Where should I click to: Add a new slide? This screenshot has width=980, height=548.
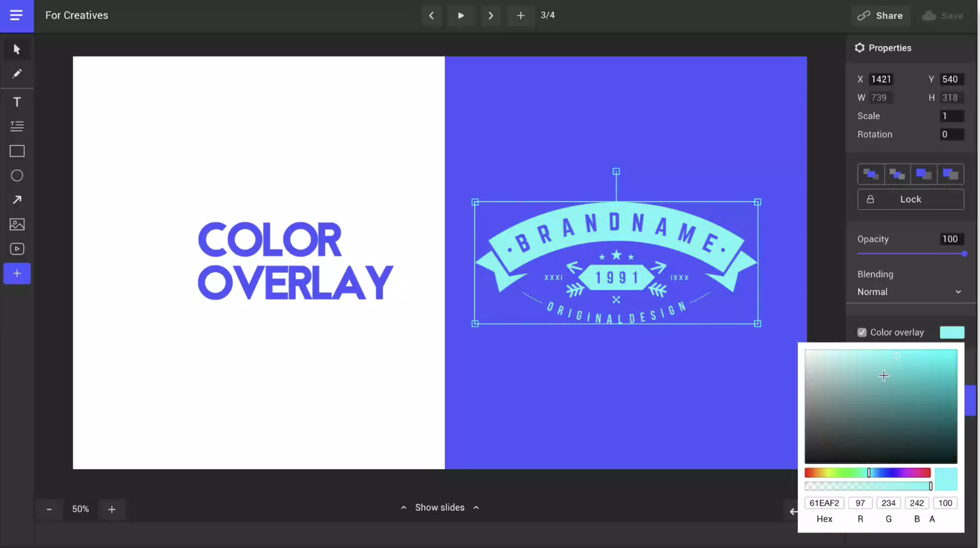point(521,16)
